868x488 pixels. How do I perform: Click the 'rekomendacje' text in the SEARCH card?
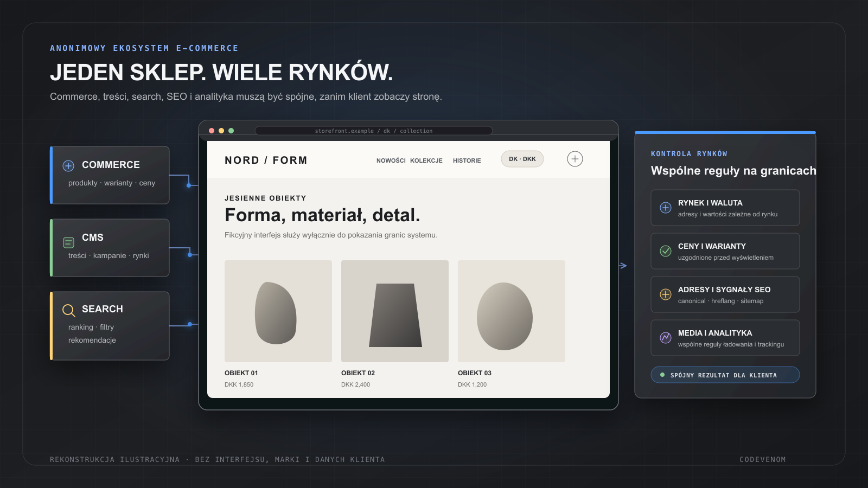tap(92, 340)
